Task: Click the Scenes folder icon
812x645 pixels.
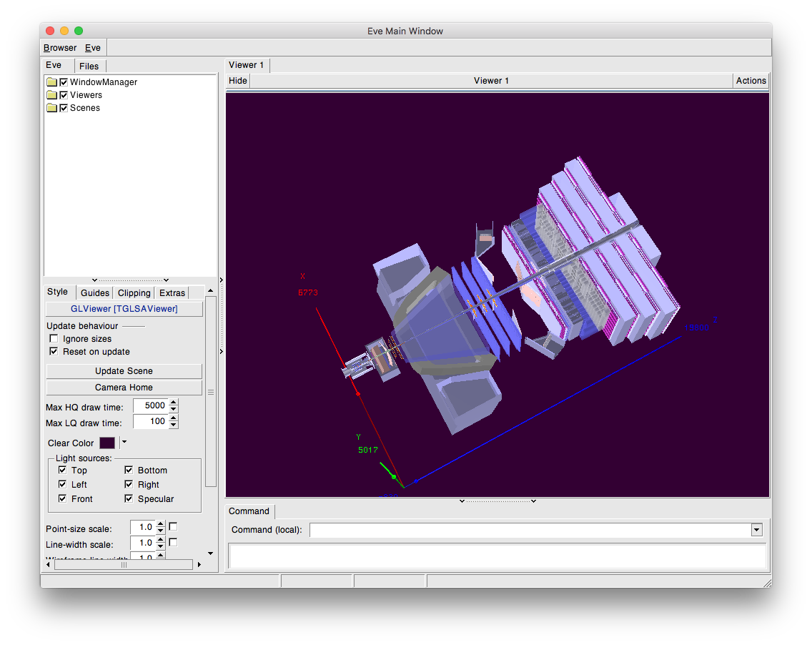Action: pos(51,108)
